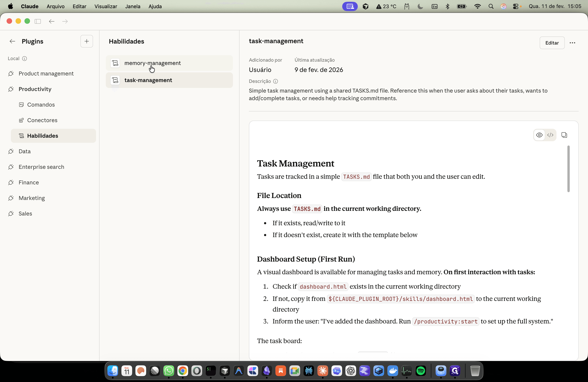The height and width of the screenshot is (382, 588).
Task: Return from Plugins with the back arrow
Action: pos(12,41)
